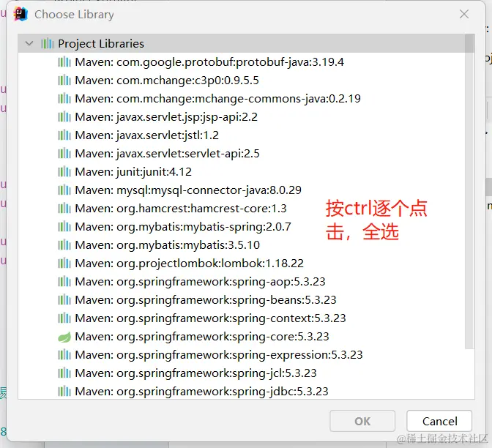This screenshot has height=448, width=492.
Task: Click library icon beside spring-context:5.3.23
Action: tap(64, 318)
